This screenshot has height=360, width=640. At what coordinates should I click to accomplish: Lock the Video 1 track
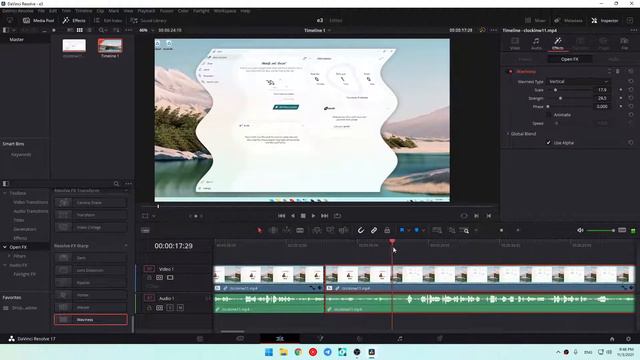click(x=149, y=278)
